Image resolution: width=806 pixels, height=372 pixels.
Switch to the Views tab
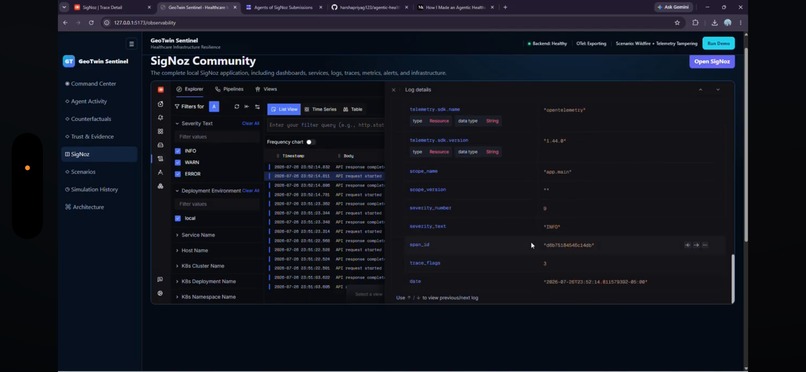coord(266,89)
